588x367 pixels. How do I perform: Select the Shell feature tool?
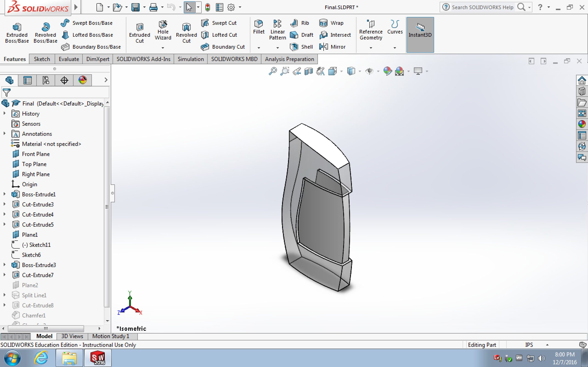[x=294, y=47]
